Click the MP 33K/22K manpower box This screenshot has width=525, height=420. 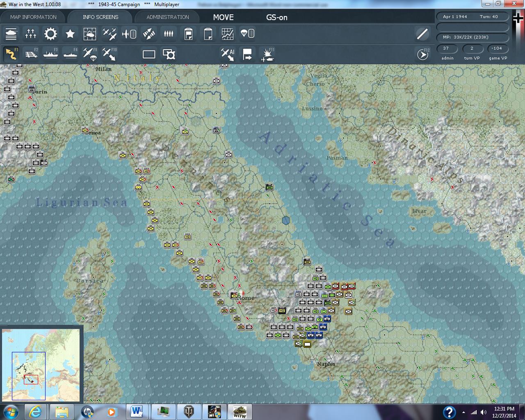click(473, 37)
